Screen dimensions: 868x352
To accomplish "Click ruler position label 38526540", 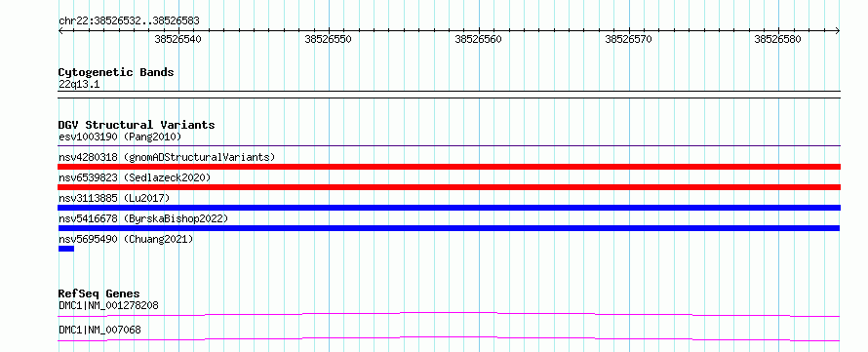I will [x=178, y=39].
